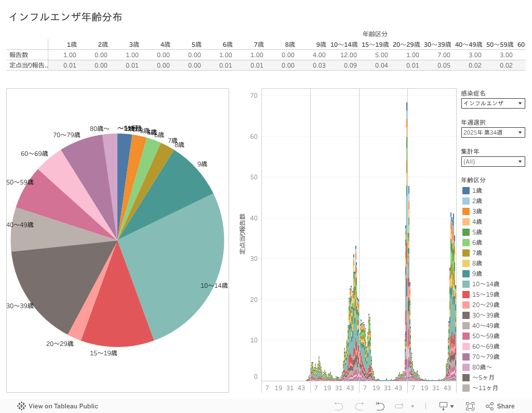Image resolution: width=532 pixels, height=413 pixels.
Task: Expand the 集計年 (All) dropdown
Action: [493, 162]
